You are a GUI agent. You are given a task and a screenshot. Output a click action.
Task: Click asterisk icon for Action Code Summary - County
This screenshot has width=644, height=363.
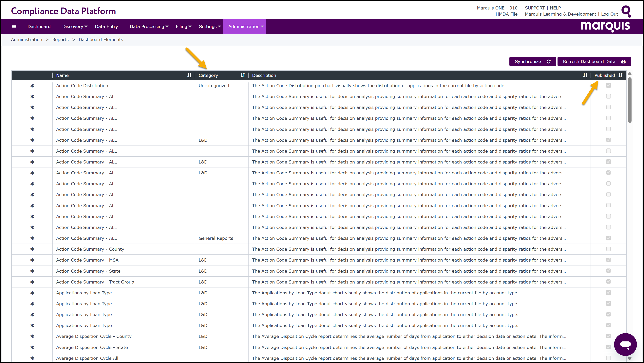(x=32, y=249)
